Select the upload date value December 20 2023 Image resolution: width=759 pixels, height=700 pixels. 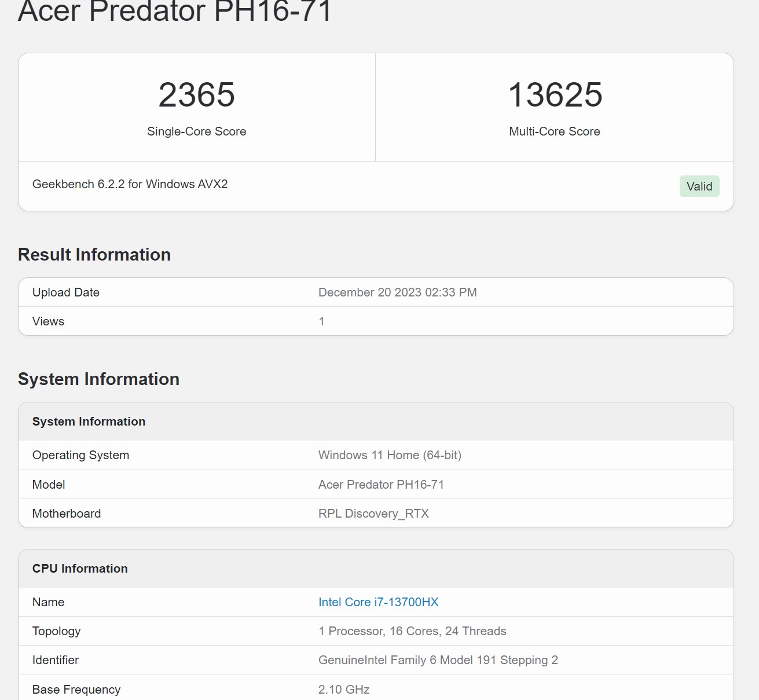(398, 292)
